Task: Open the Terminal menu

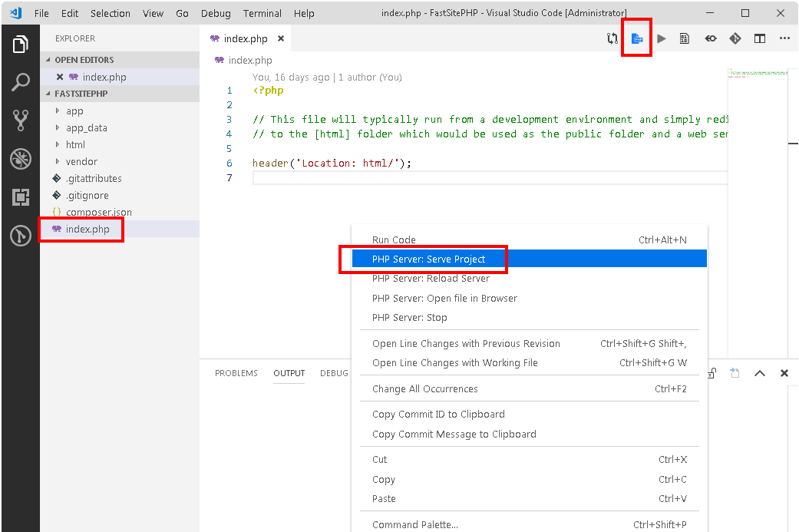Action: point(262,13)
